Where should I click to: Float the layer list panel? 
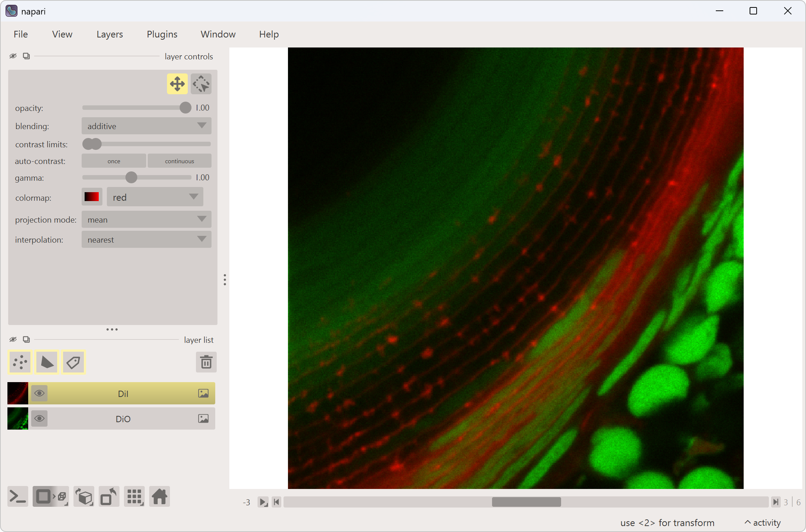(x=26, y=339)
